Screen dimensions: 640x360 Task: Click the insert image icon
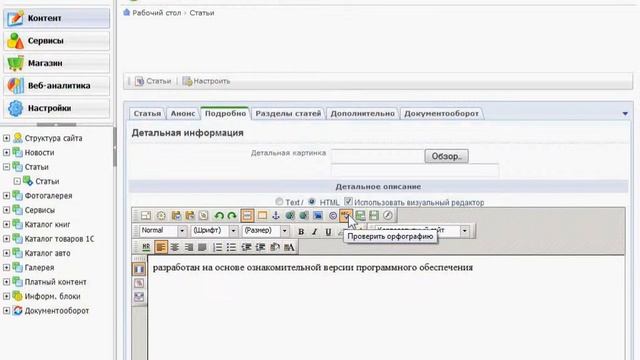pos(318,216)
